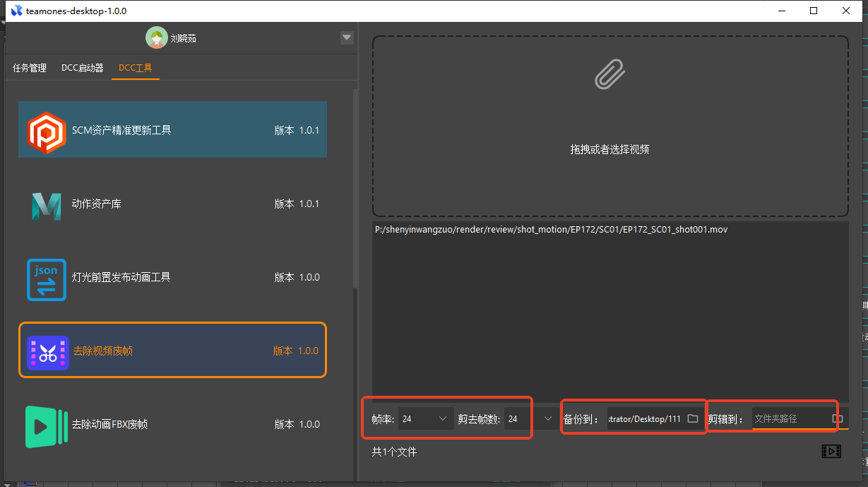Screen dimensions: 868x487
Task: Start video trimming with film-strip icon
Action: [831, 451]
